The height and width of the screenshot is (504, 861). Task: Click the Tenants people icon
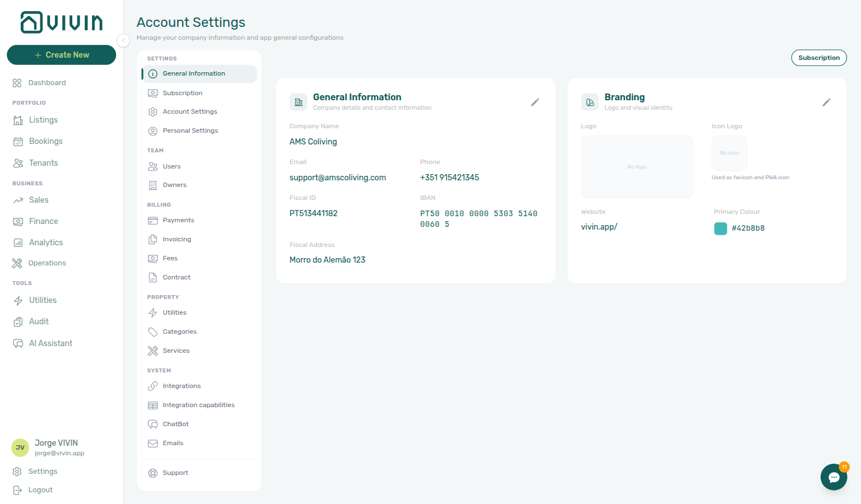(18, 164)
